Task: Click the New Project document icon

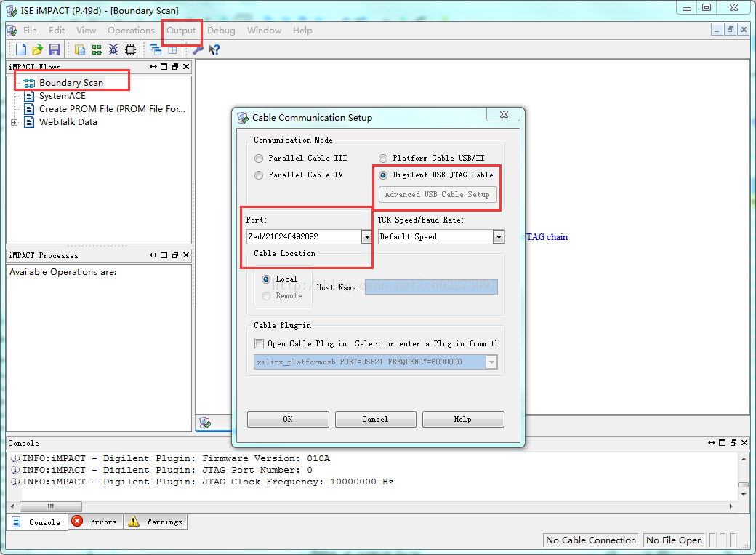Action: pyautogui.click(x=21, y=49)
